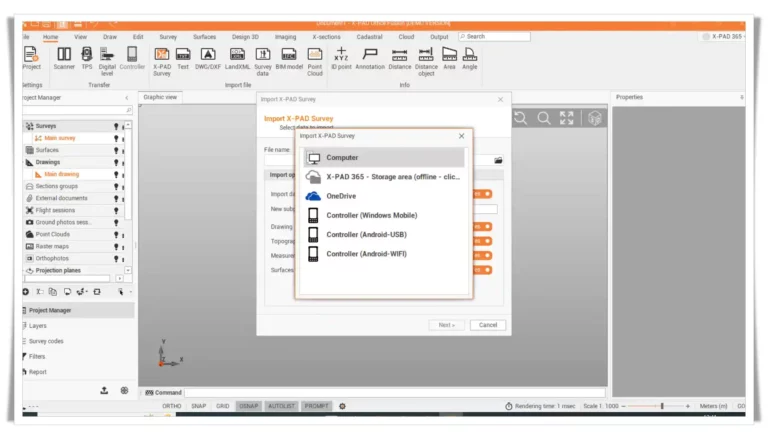Collapse the Project Manager panel chevron
The height and width of the screenshot is (439, 768).
pos(127,98)
